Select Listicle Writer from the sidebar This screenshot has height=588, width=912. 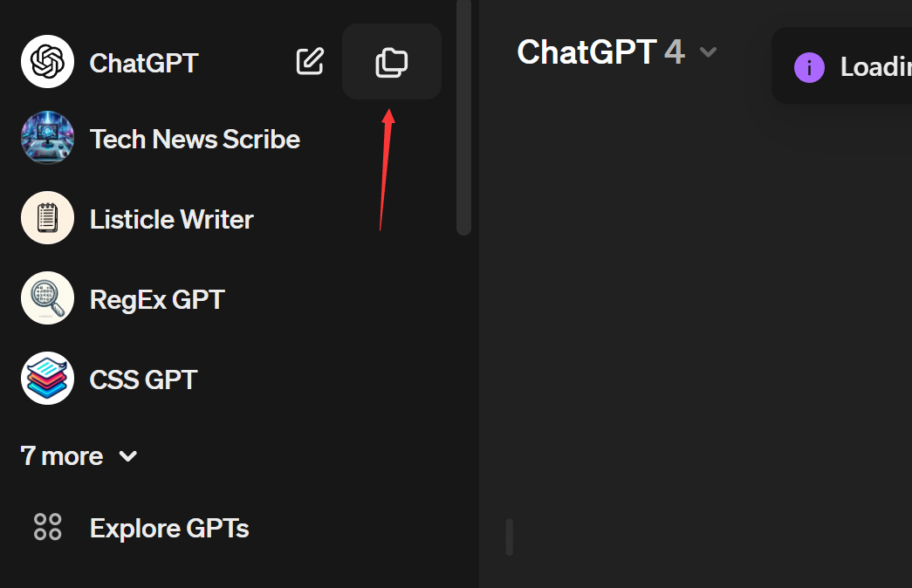click(x=171, y=217)
